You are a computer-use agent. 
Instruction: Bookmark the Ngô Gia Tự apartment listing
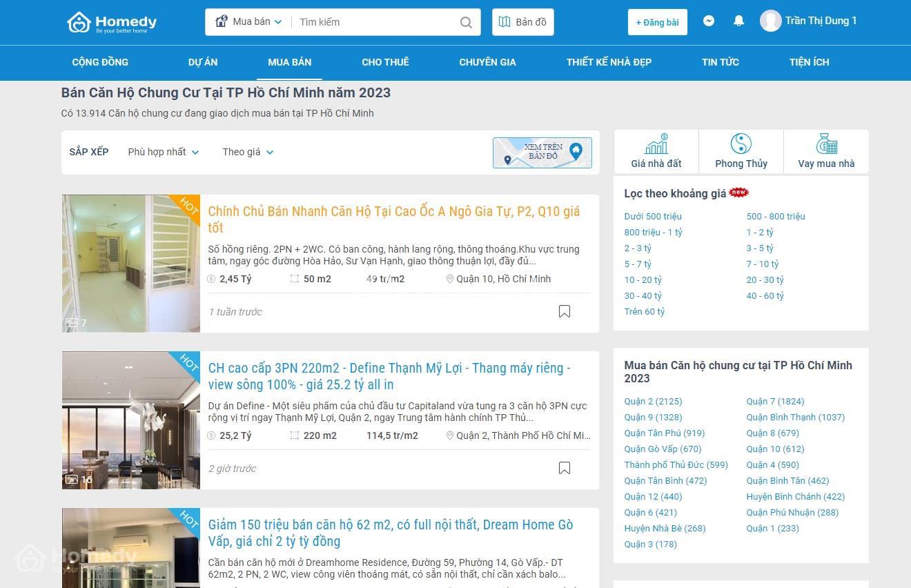[x=565, y=311]
